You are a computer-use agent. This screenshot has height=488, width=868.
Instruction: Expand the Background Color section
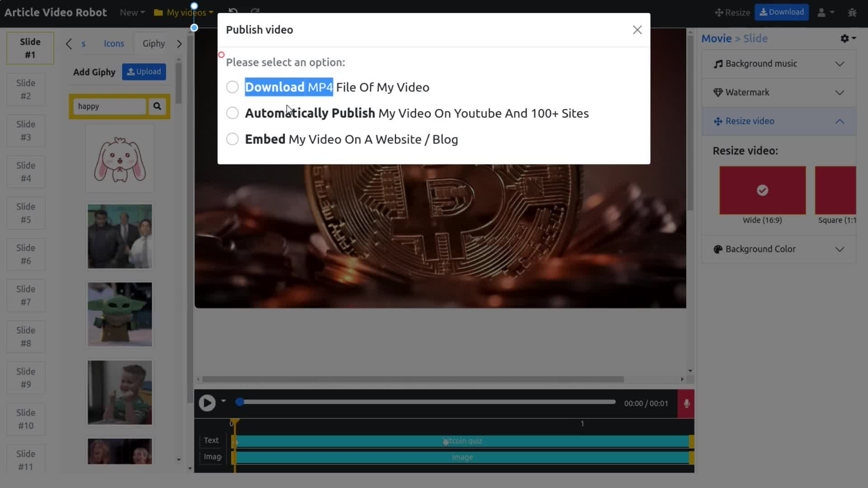(x=840, y=249)
